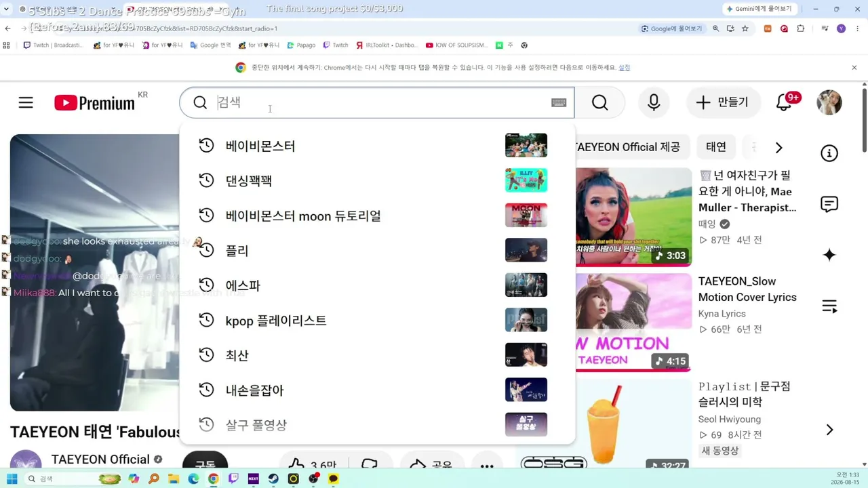Open YouTube notifications bell
Screen dimensions: 868x488
784,102
